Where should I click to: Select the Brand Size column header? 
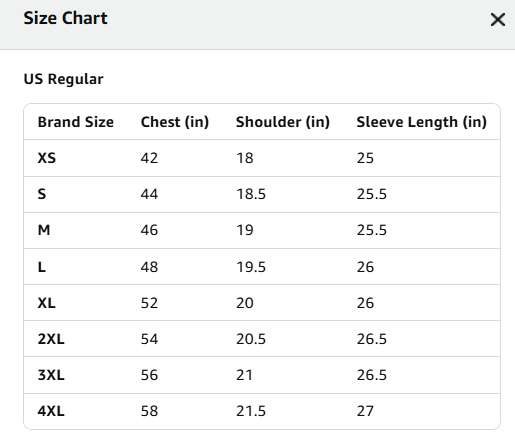click(76, 122)
